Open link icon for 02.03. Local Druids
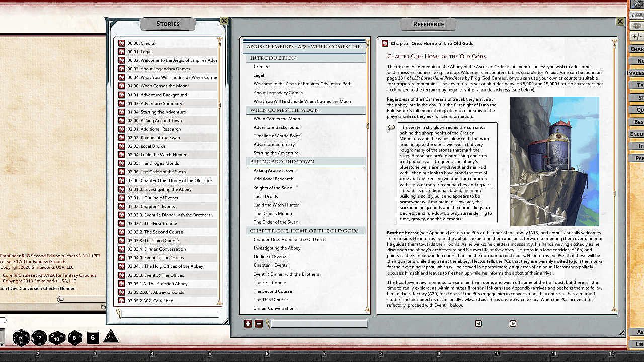The height and width of the screenshot is (362, 644). click(122, 146)
